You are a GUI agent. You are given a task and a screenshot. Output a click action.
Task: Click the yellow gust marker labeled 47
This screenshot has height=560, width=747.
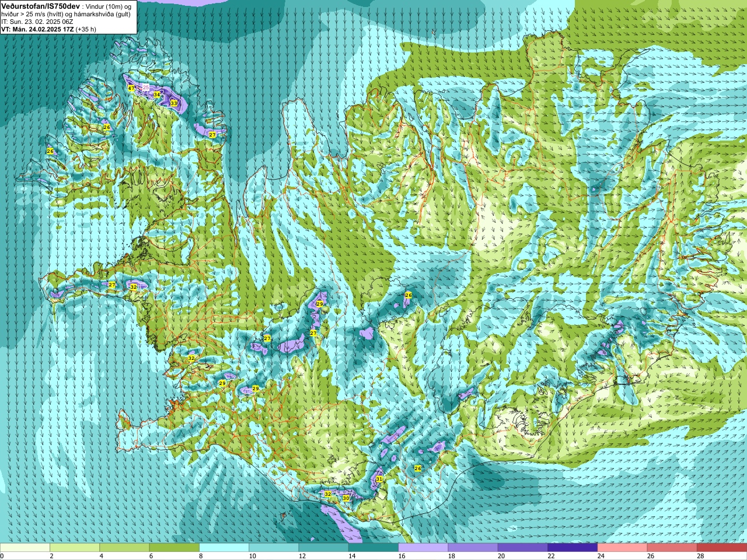pyautogui.click(x=131, y=88)
